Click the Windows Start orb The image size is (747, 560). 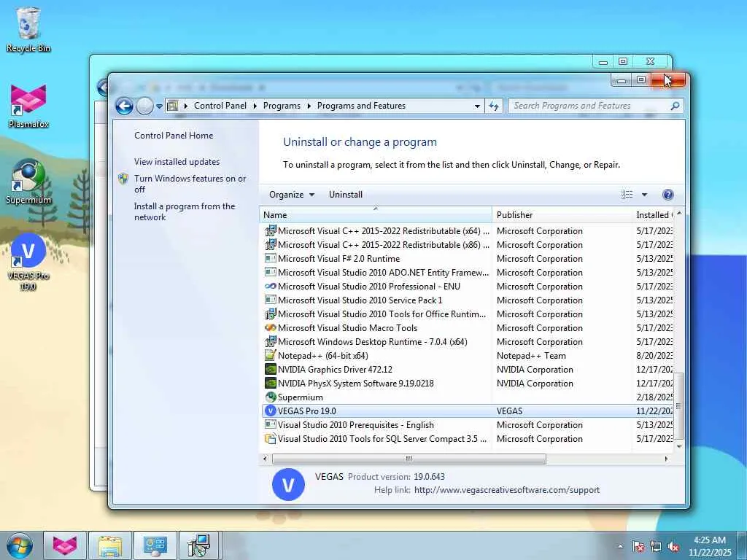click(20, 545)
